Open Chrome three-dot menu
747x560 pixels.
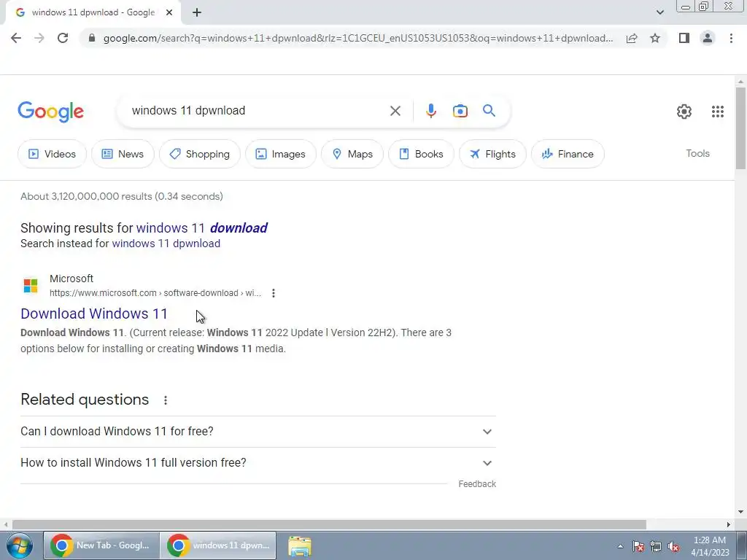(x=731, y=38)
